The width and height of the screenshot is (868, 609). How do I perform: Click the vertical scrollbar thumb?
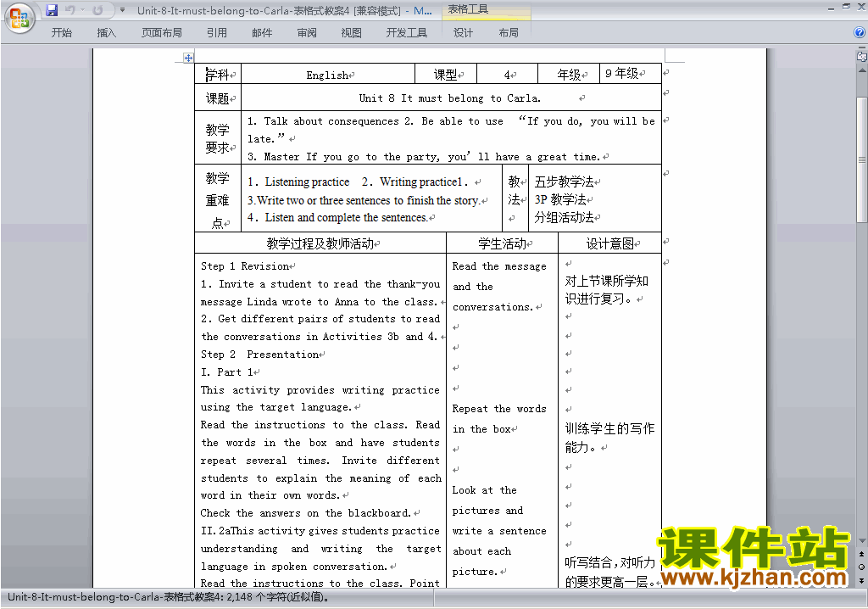pos(861,159)
